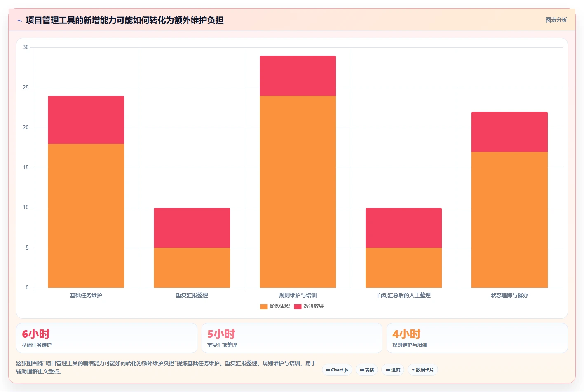Screen dimensions: 584x392
Task: Click the orange bar segment for 状态追踪与催办
Action: [510, 220]
